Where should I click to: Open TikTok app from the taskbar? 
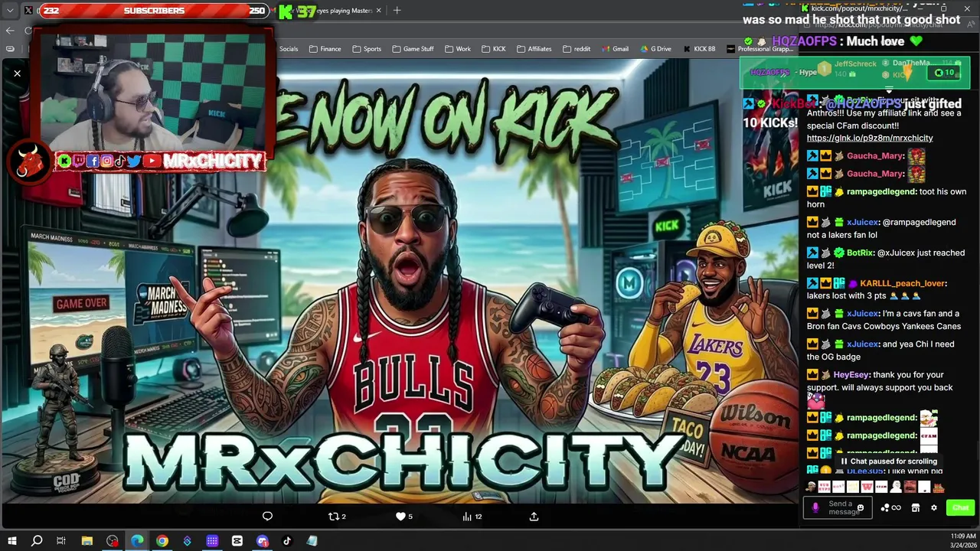pyautogui.click(x=287, y=541)
